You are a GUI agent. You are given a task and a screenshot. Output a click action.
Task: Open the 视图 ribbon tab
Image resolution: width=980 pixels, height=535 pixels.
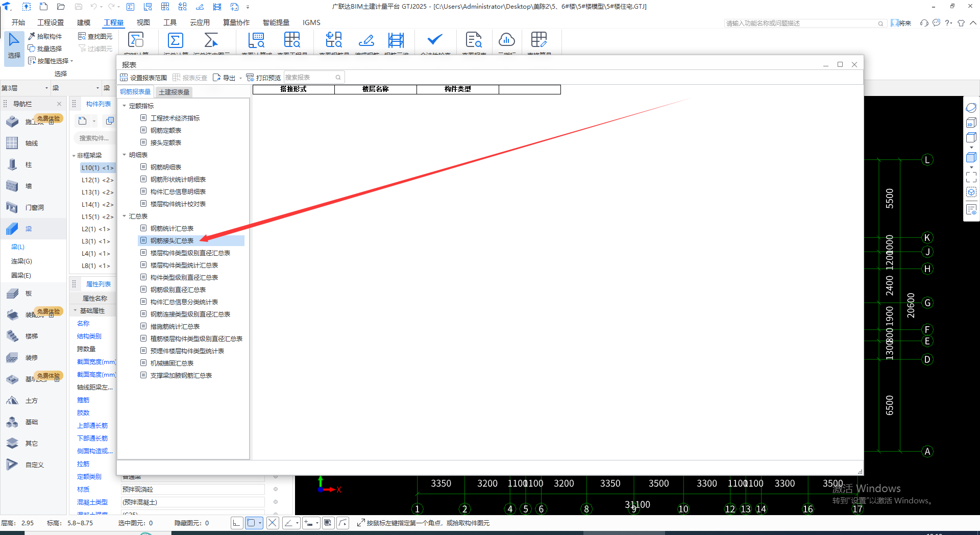point(143,22)
